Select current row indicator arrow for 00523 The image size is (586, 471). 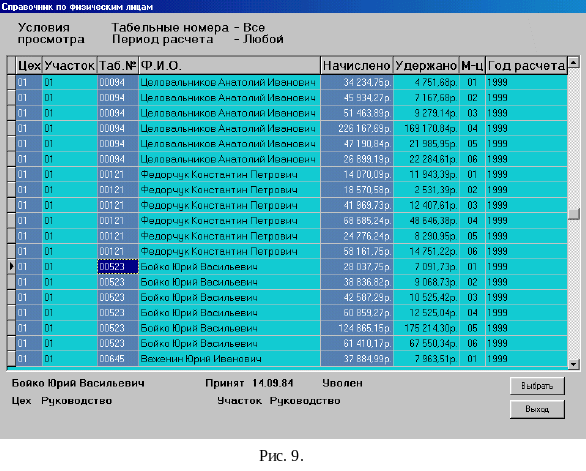click(11, 267)
